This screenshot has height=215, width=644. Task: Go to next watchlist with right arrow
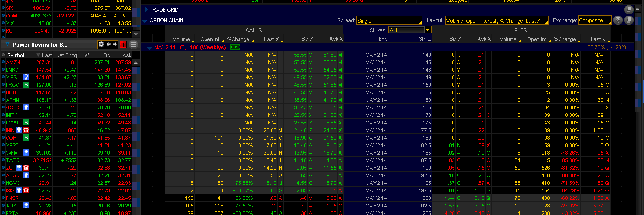pos(114,44)
